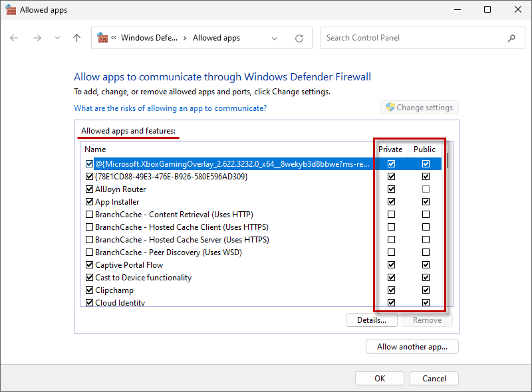Click the Allowed apps breadcrumb
The height and width of the screenshot is (392, 532).
coord(217,38)
